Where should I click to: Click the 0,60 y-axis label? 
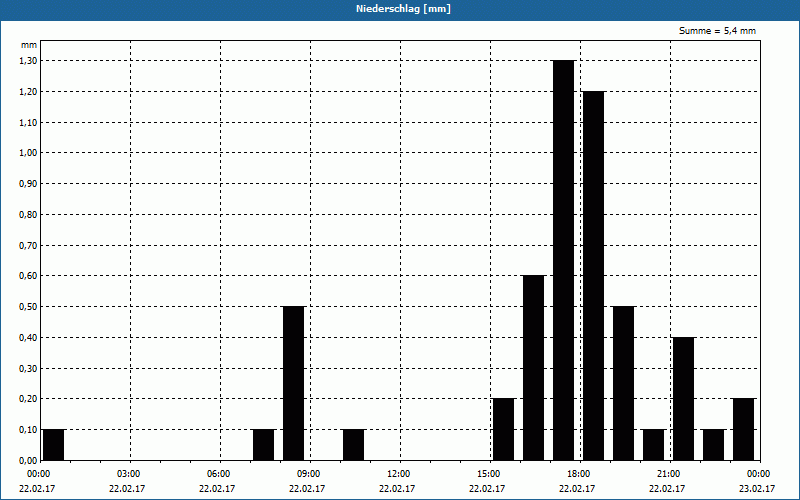pyautogui.click(x=28, y=276)
